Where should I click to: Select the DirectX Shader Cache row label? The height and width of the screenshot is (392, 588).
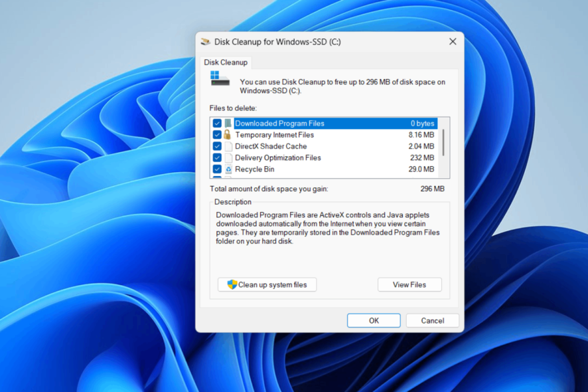point(271,146)
